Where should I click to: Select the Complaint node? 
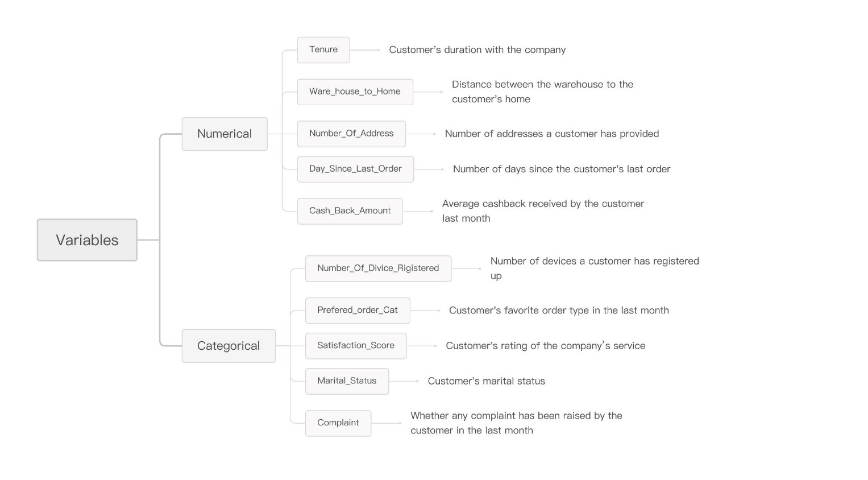(x=338, y=423)
